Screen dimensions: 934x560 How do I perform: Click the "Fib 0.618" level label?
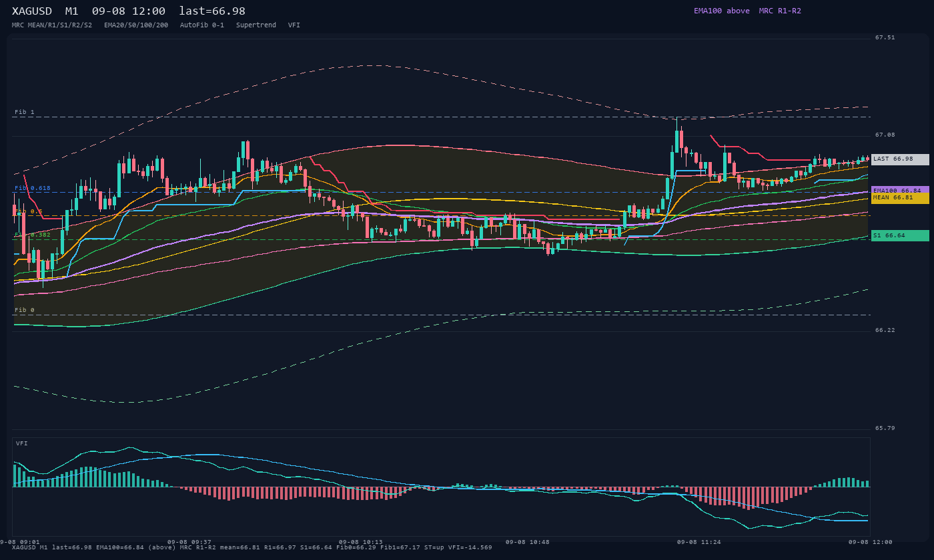[x=33, y=188]
